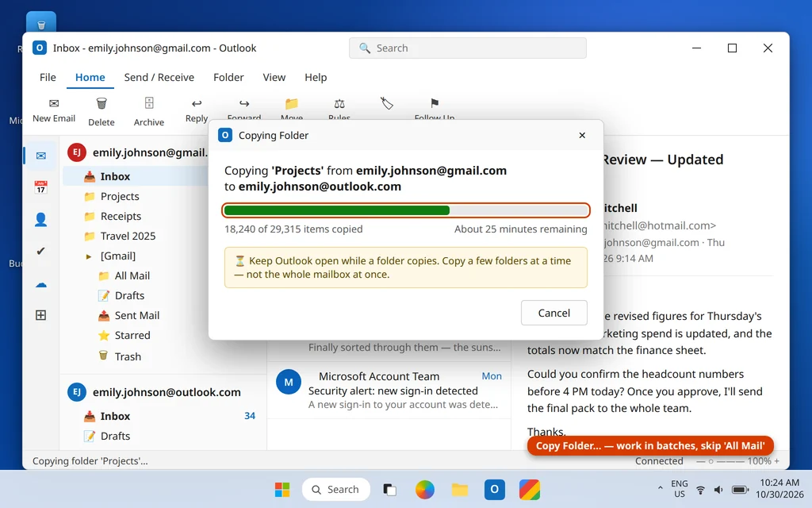Open File Explorer from taskbar
This screenshot has width=812, height=508.
coord(459,489)
